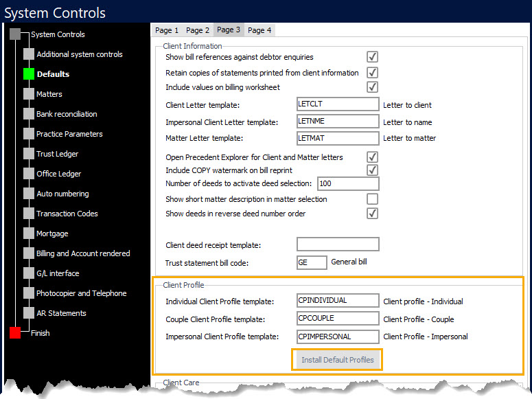
Task: Click the Trust statement bill code field
Action: tap(312, 262)
